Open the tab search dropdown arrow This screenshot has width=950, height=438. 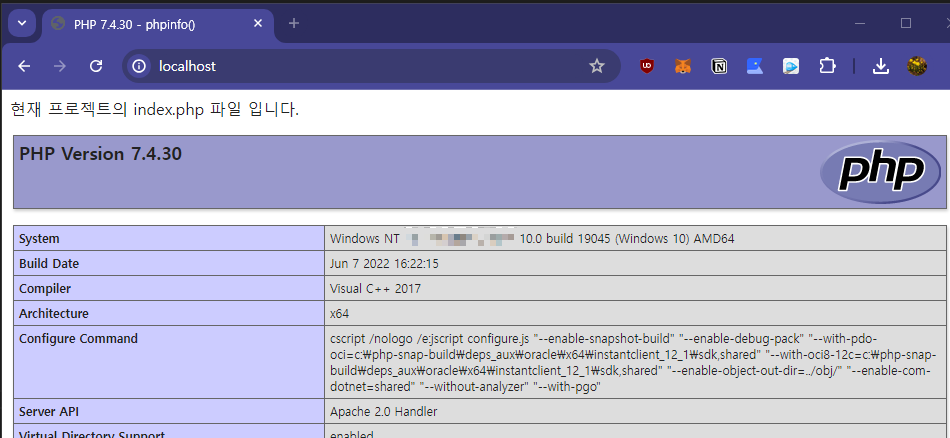(22, 23)
